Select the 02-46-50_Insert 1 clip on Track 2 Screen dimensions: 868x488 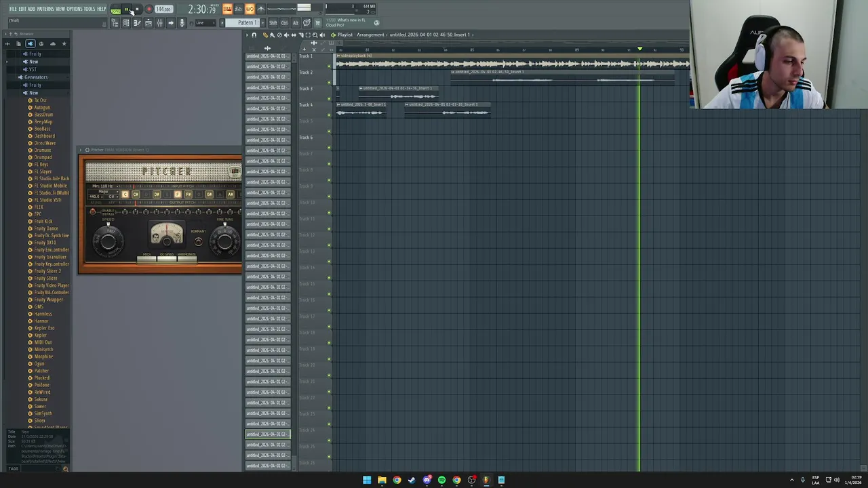tap(563, 78)
